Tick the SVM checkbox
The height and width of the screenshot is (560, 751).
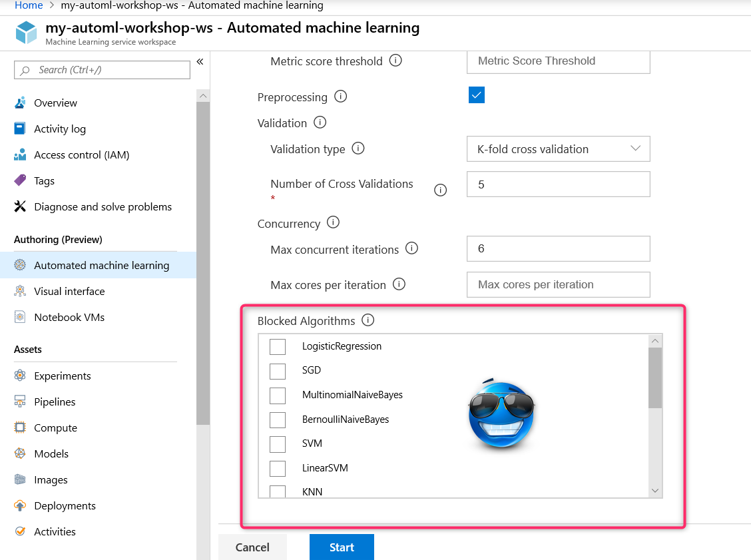(x=278, y=444)
